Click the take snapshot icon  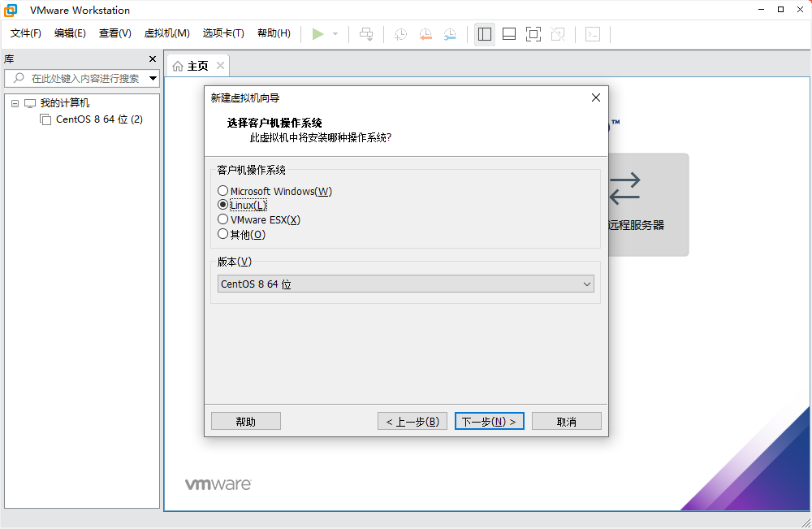[400, 34]
